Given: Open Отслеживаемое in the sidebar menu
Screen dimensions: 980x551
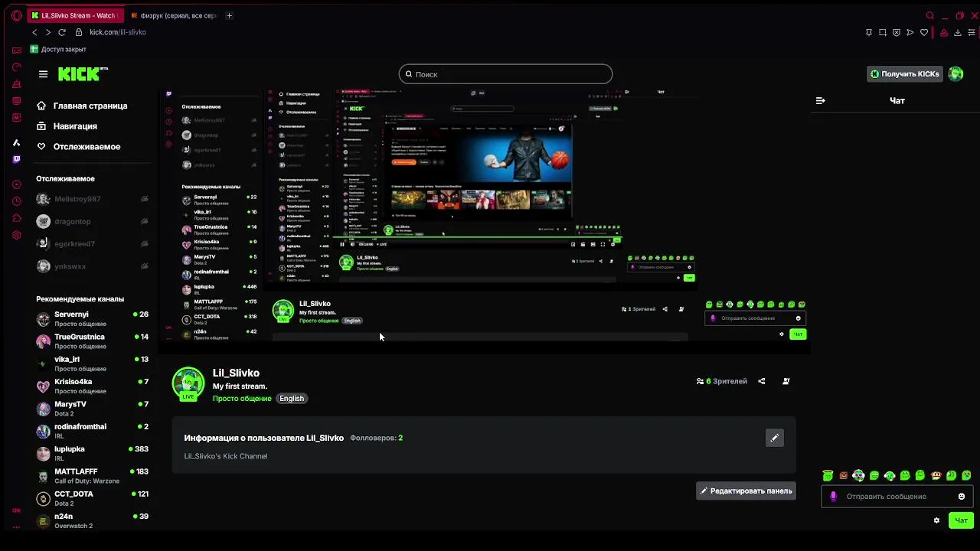Looking at the screenshot, I should click(x=78, y=147).
